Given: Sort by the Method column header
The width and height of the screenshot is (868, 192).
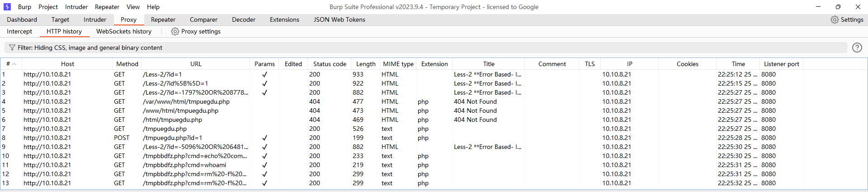Looking at the screenshot, I should tap(127, 64).
